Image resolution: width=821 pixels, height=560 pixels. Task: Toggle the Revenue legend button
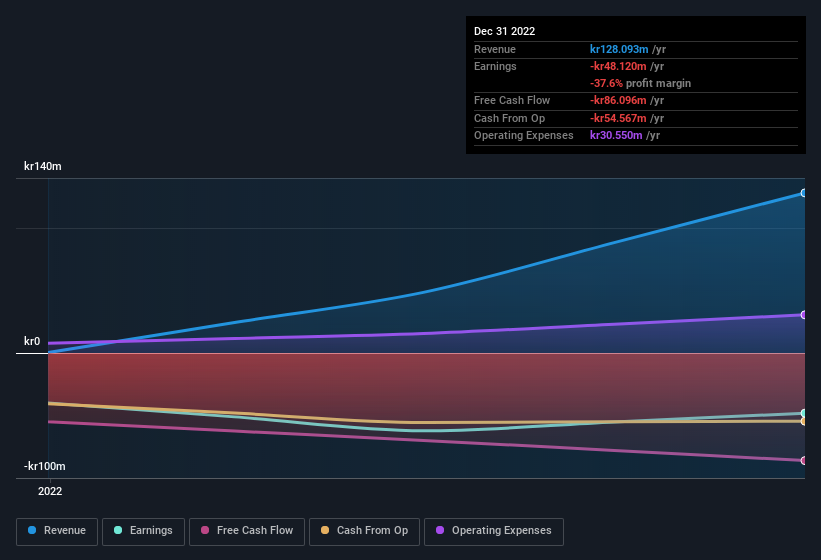(x=57, y=531)
